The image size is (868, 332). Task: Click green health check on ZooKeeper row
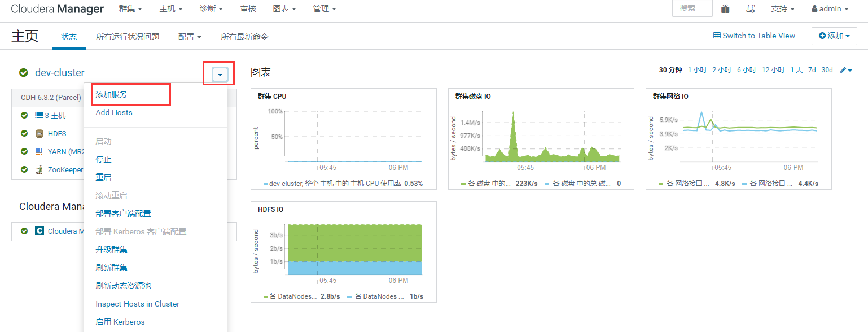pyautogui.click(x=24, y=169)
